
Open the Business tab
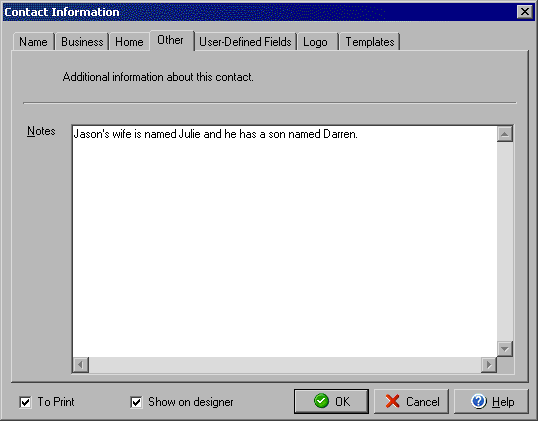tap(82, 42)
